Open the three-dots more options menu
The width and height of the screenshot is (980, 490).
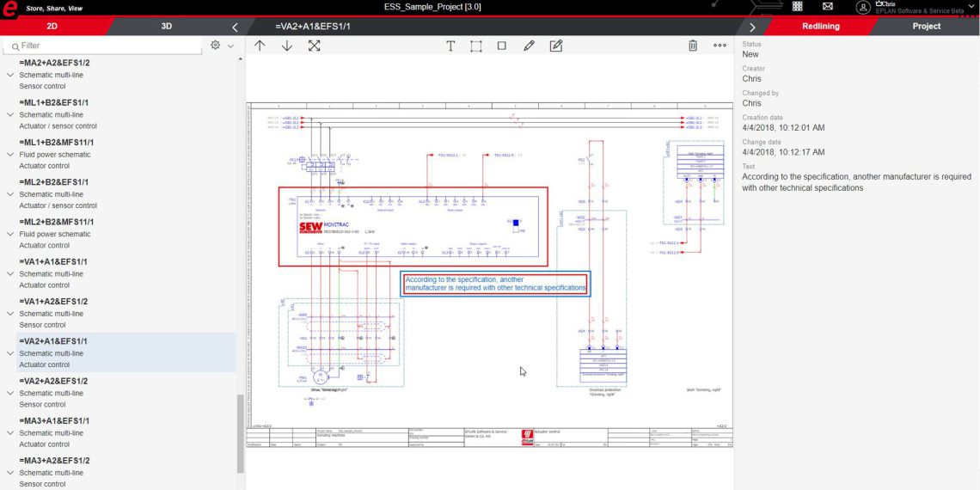[720, 46]
